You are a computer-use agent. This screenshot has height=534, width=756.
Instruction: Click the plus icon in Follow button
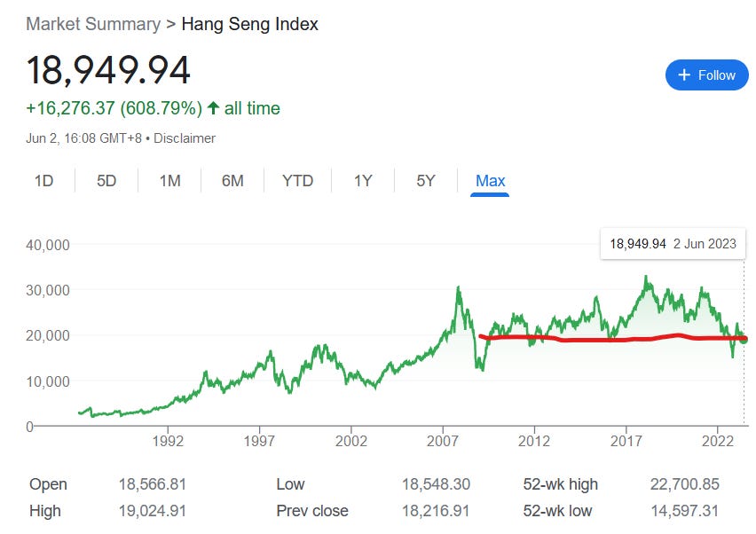[683, 75]
